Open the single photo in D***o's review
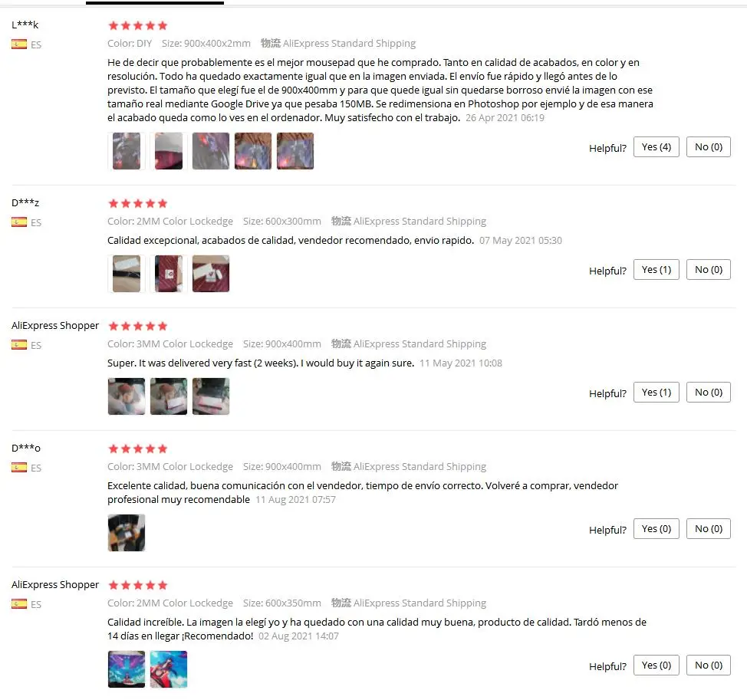 pyautogui.click(x=127, y=532)
